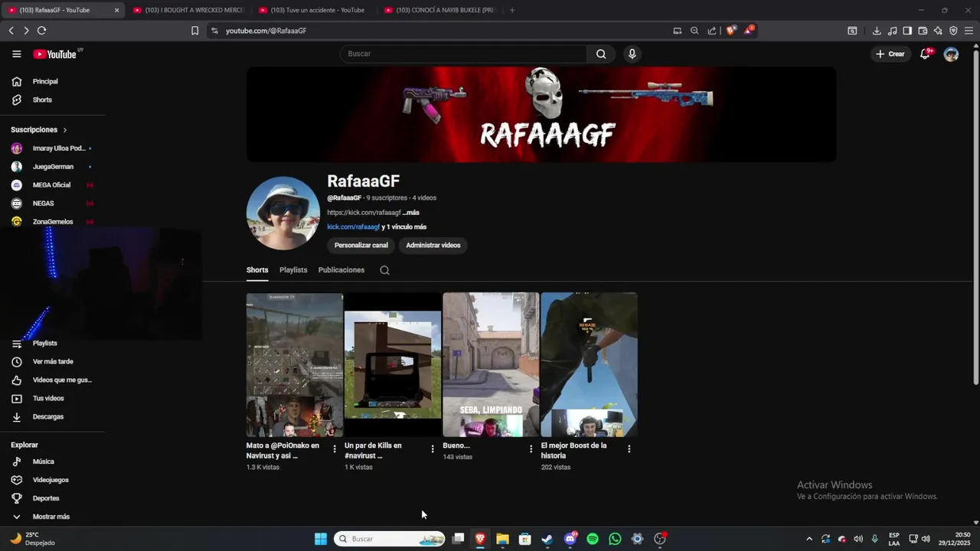This screenshot has height=551, width=980.
Task: Open options for 'Un par de Kills' short
Action: pyautogui.click(x=433, y=449)
